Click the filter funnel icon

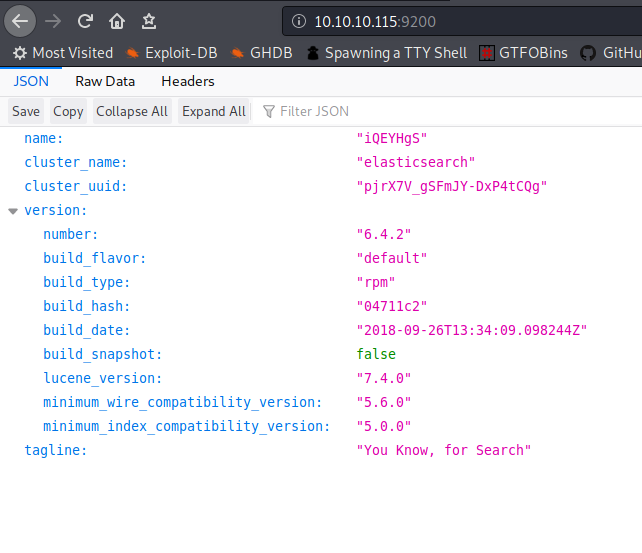click(x=269, y=111)
